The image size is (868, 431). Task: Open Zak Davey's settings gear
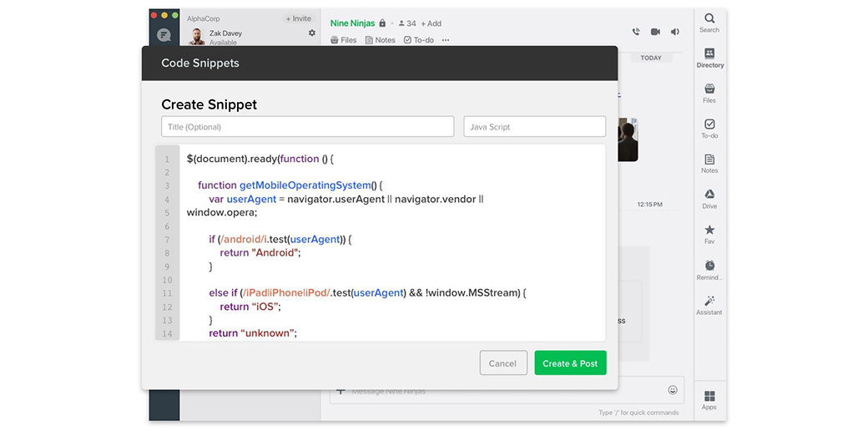(312, 33)
